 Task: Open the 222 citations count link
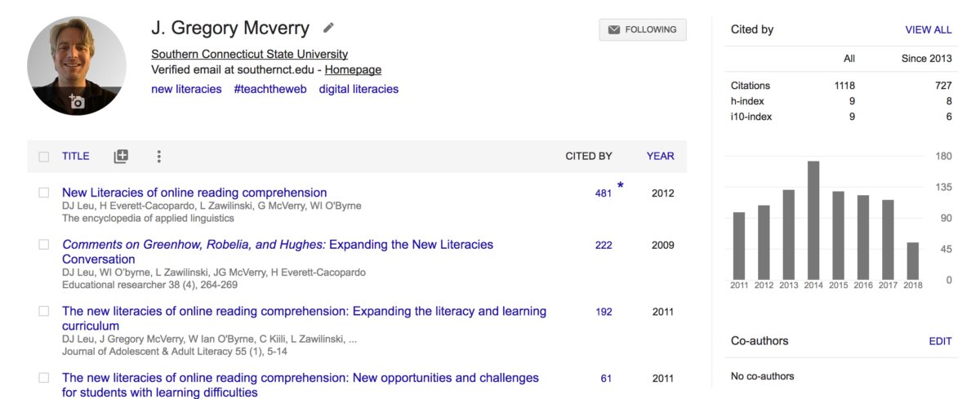click(604, 245)
